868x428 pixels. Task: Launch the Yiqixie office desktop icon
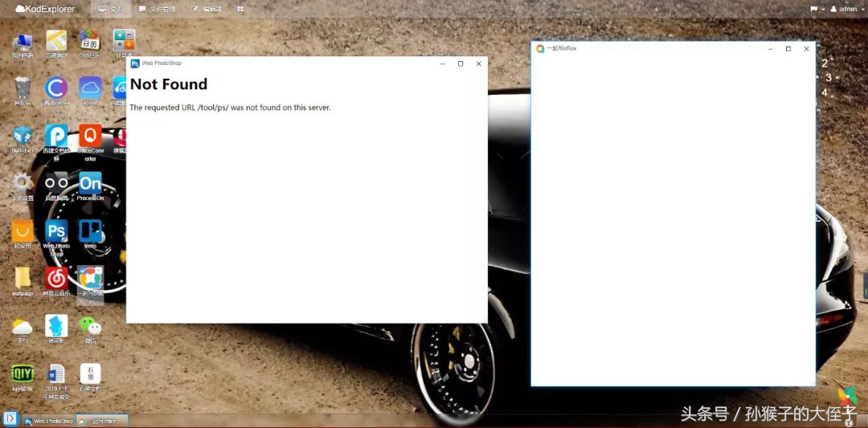pyautogui.click(x=90, y=278)
